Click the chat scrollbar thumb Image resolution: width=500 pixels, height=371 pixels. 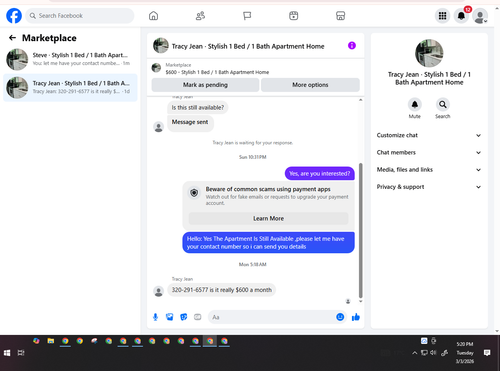[360, 230]
